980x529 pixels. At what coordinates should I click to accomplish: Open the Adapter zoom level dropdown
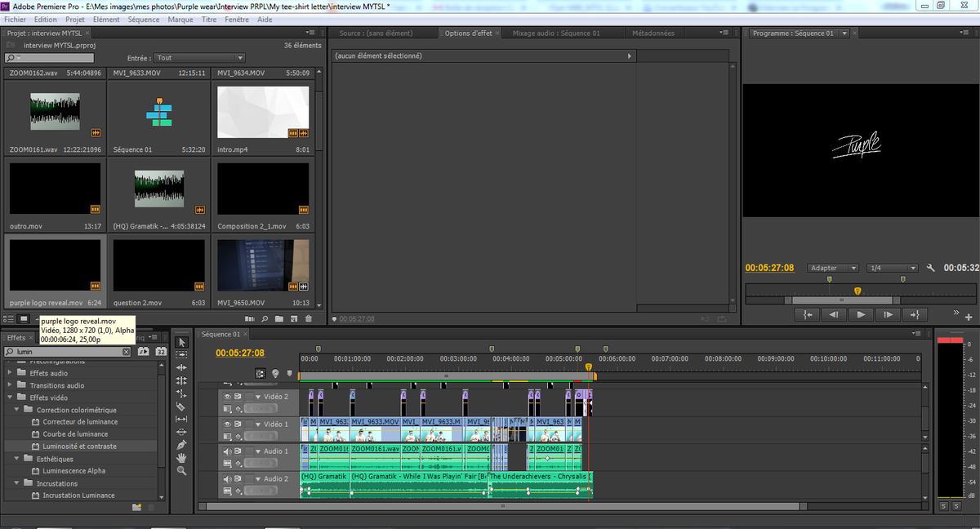pyautogui.click(x=832, y=268)
